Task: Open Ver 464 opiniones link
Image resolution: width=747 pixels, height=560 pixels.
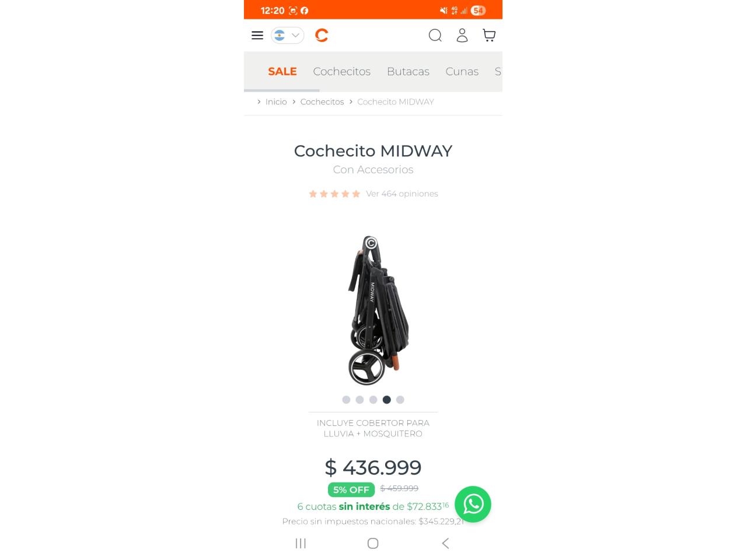Action: [x=402, y=194]
